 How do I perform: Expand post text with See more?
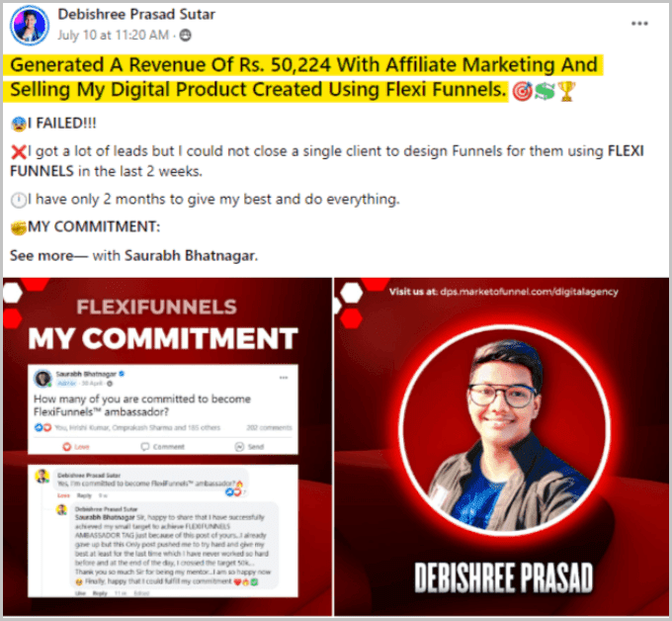[x=42, y=255]
